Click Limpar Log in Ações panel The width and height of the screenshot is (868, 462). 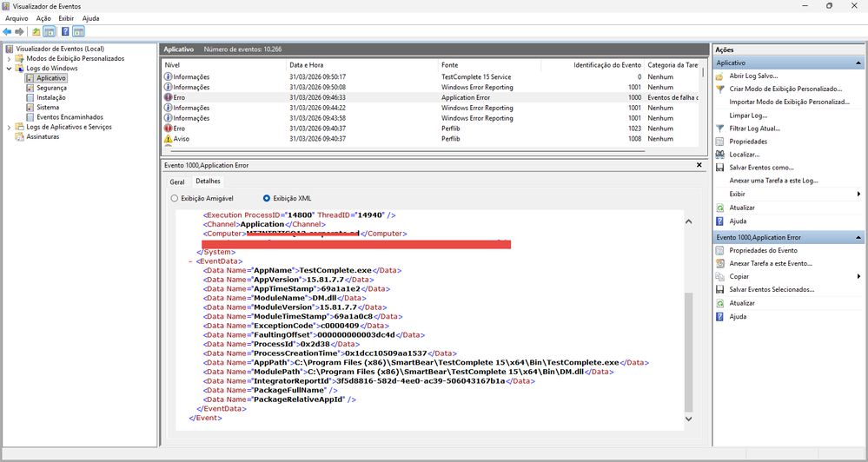pos(748,115)
